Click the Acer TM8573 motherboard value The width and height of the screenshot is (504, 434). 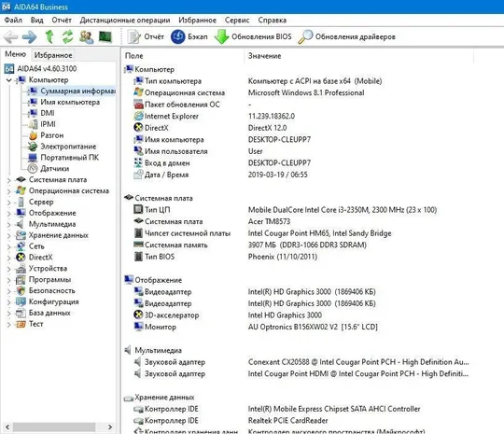269,221
